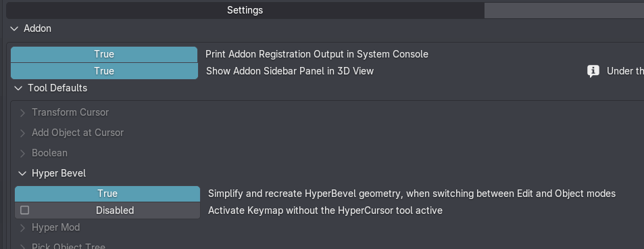Click the Tool Defaults heading label
The width and height of the screenshot is (644, 249).
point(57,88)
